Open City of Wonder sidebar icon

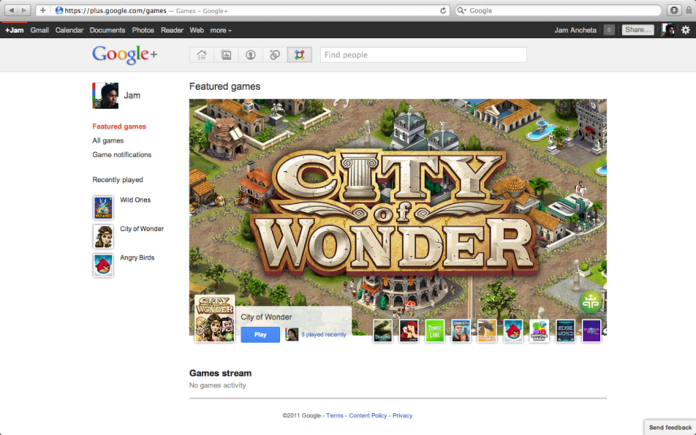[103, 236]
